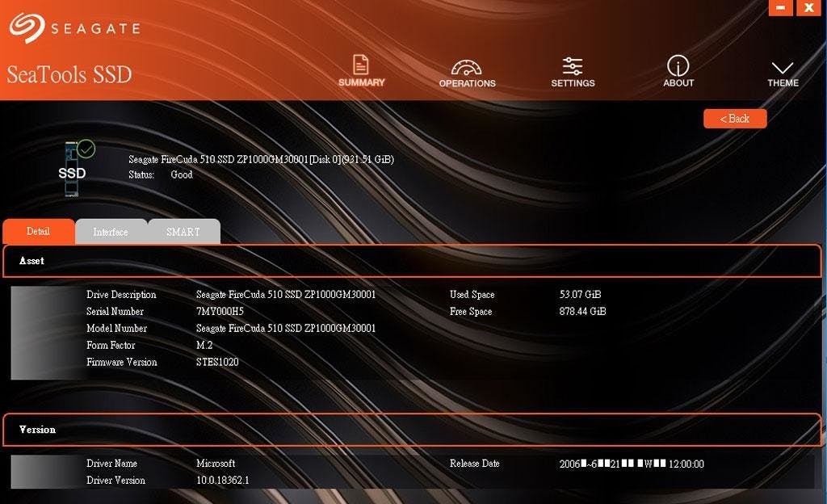Click the SSD drive icon

point(71,170)
